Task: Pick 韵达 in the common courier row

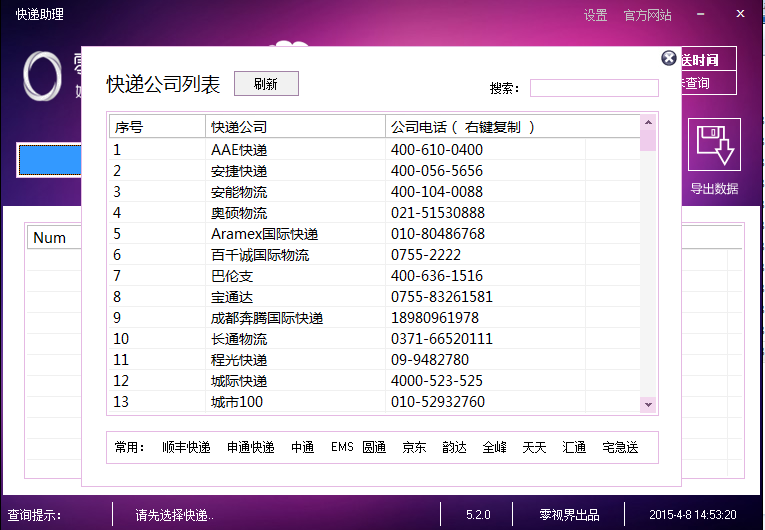Action: [454, 447]
